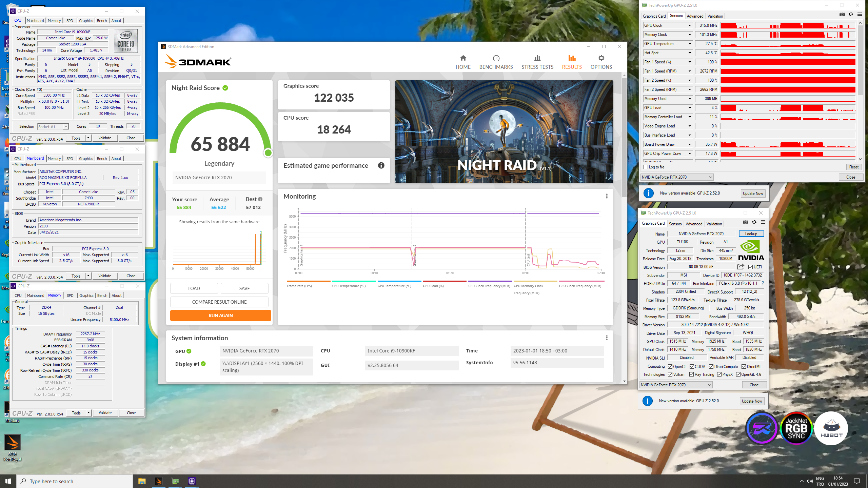Toggle the PhysX checkbox in GPU-Z
The width and height of the screenshot is (868, 488).
[719, 374]
